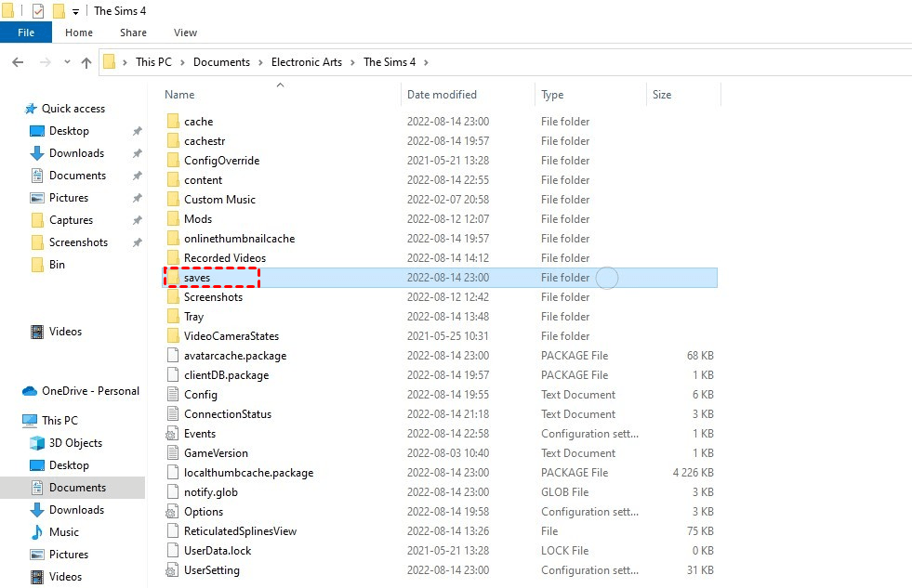Select the VideoCameraStates folder icon
Image resolution: width=912 pixels, height=588 pixels.
click(x=173, y=336)
